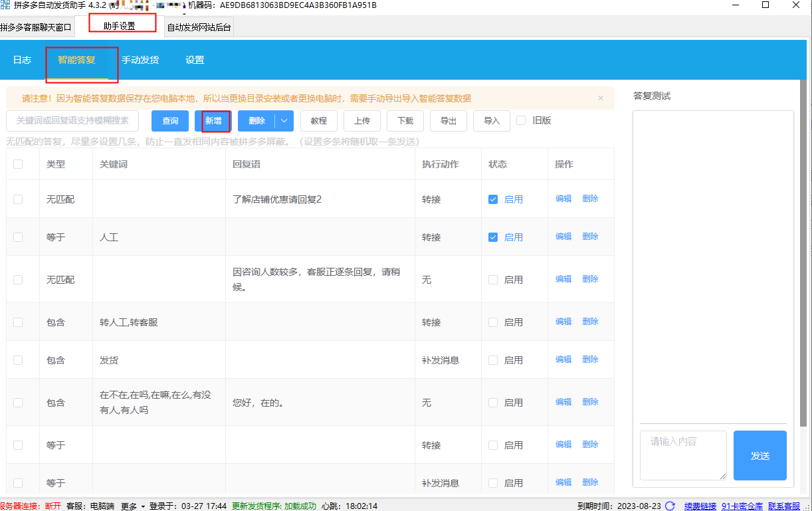Click 新增 to add a reply
This screenshot has height=511, width=812.
pyautogui.click(x=213, y=121)
